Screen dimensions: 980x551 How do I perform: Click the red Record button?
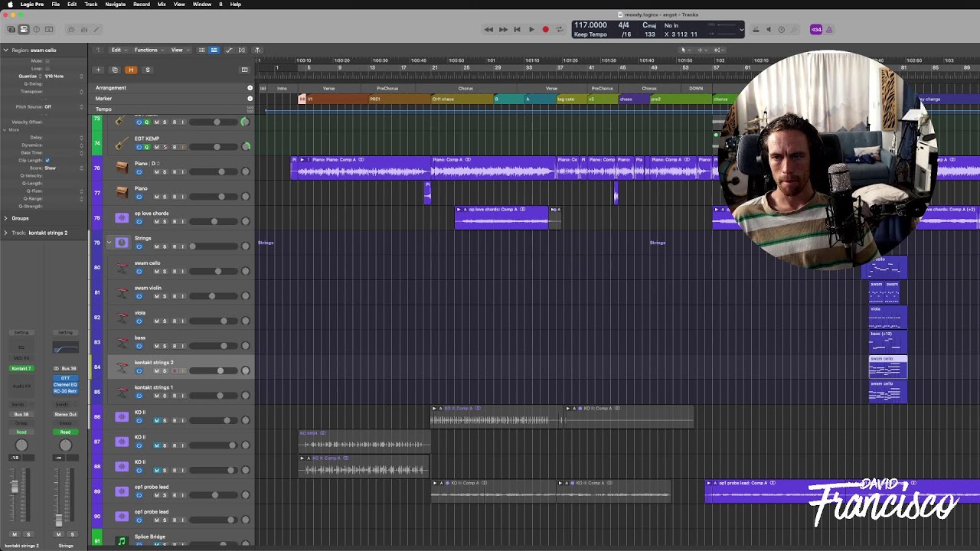(545, 30)
